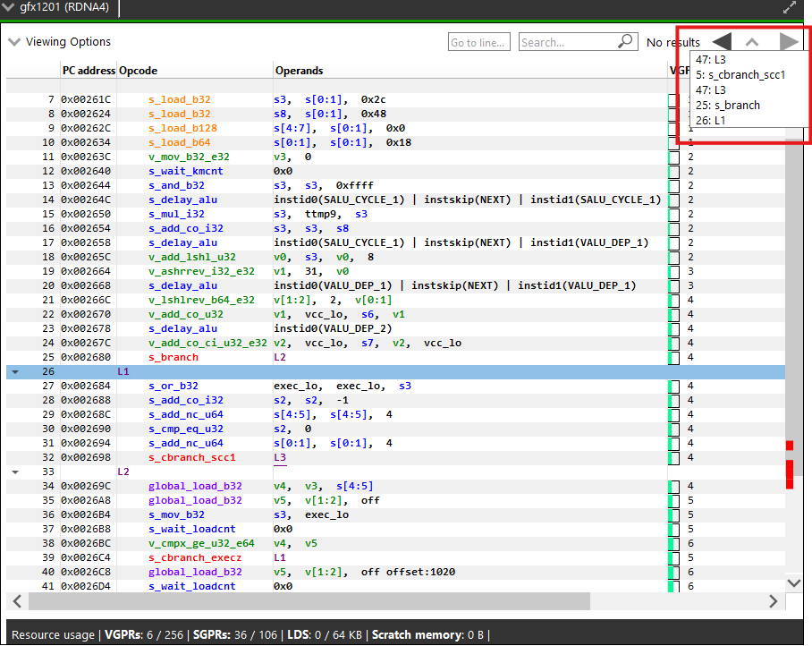Follow the L3 link on s_cbranch_scc1 line
The width and height of the screenshot is (812, 646).
(280, 457)
